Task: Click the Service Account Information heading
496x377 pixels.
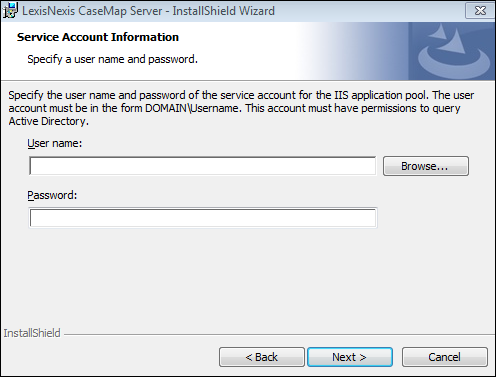Action: point(98,37)
